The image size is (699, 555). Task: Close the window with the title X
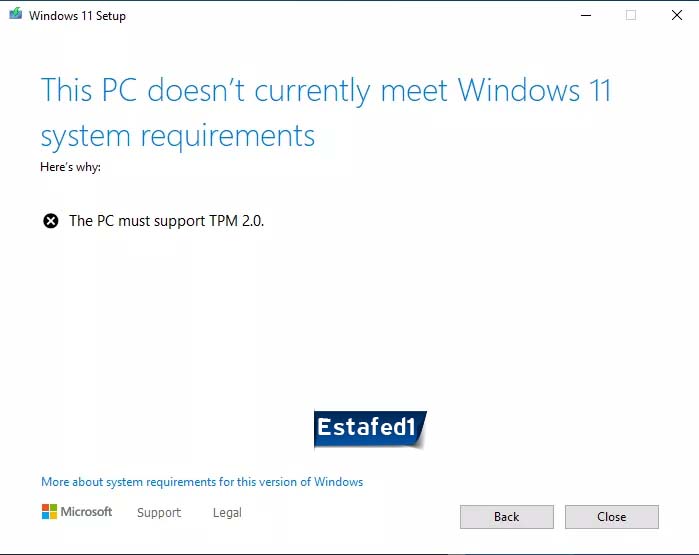click(x=677, y=15)
